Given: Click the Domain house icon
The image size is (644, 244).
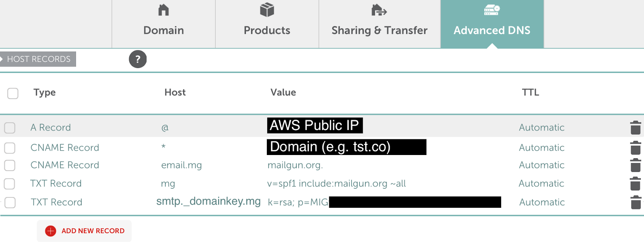Looking at the screenshot, I should 163,10.
